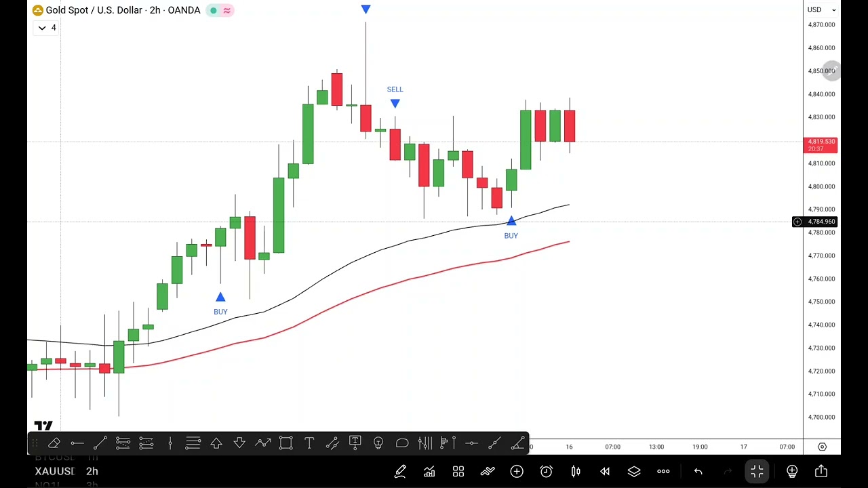Change the candlestick chart type
The image size is (868, 488).
(x=576, y=471)
